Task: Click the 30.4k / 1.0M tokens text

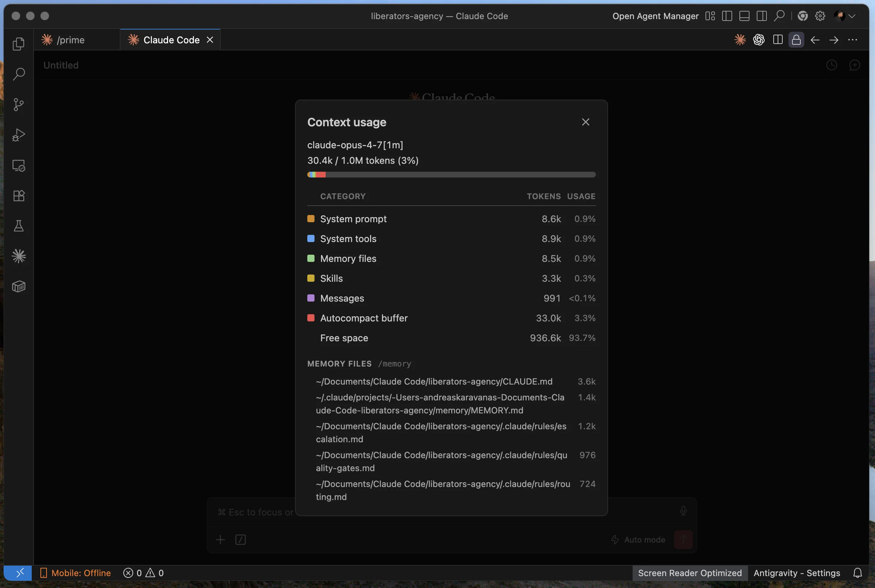Action: 363,161
